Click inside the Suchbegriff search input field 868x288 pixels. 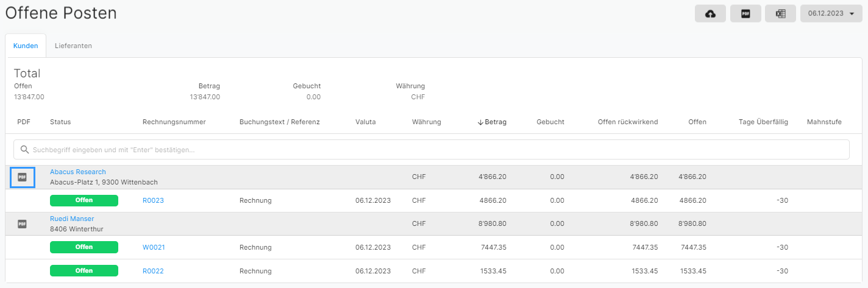[x=427, y=150]
